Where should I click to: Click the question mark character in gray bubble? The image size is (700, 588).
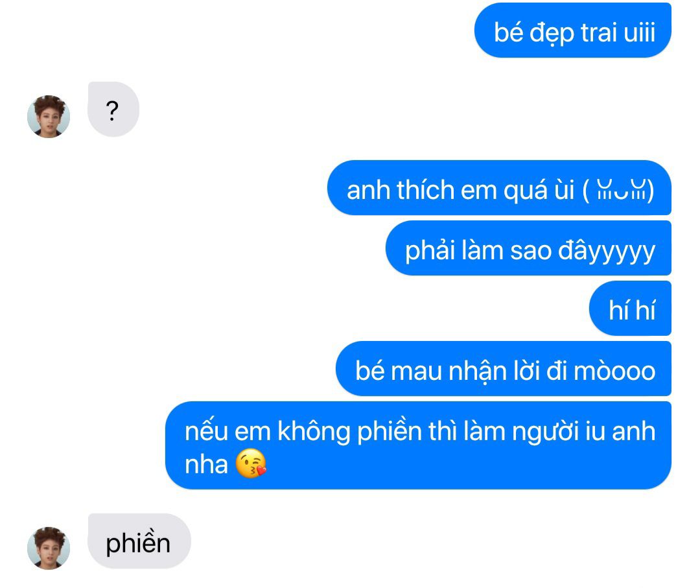click(113, 111)
